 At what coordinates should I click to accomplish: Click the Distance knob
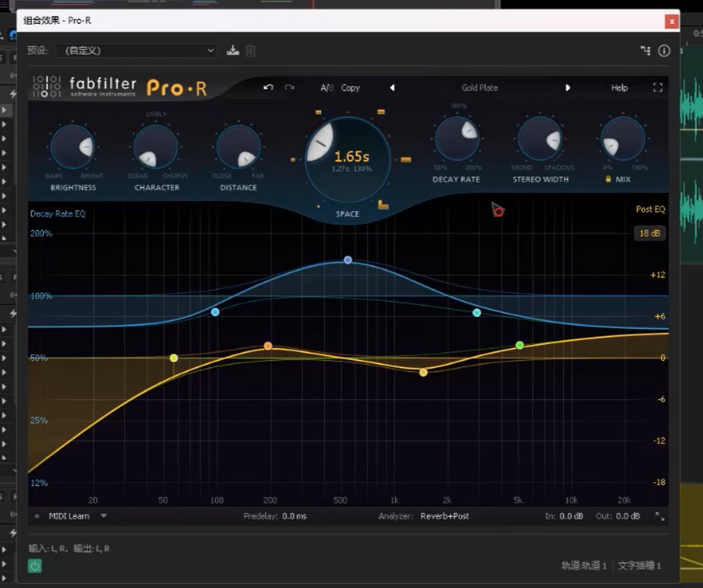pos(238,147)
